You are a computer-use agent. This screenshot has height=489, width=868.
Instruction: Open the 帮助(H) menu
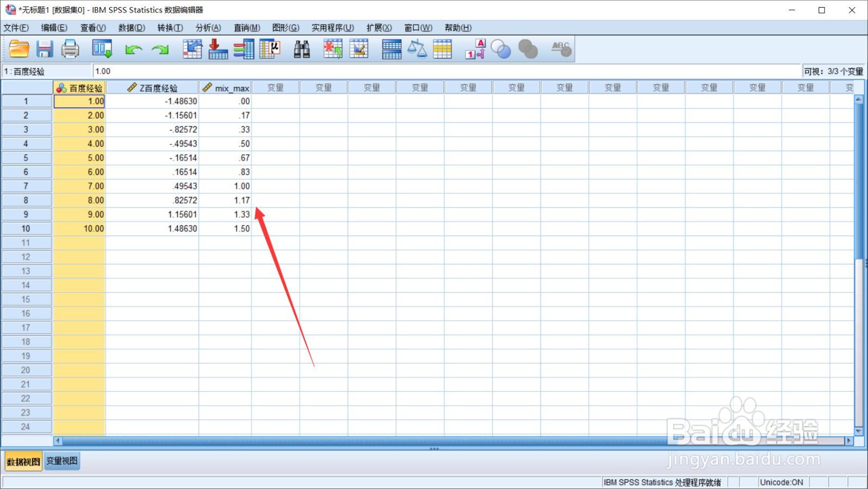click(458, 28)
